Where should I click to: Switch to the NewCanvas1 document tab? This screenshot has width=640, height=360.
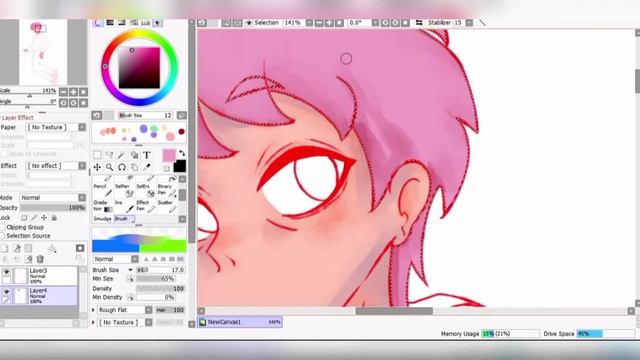pyautogui.click(x=240, y=322)
